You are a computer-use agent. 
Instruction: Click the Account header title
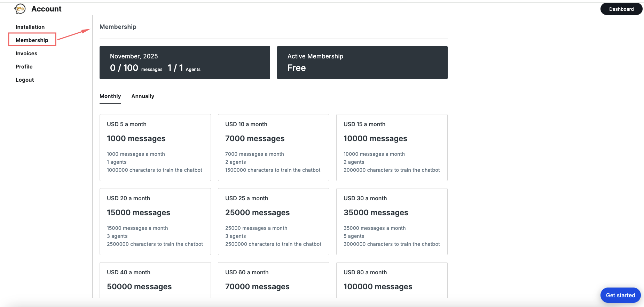[x=46, y=9]
